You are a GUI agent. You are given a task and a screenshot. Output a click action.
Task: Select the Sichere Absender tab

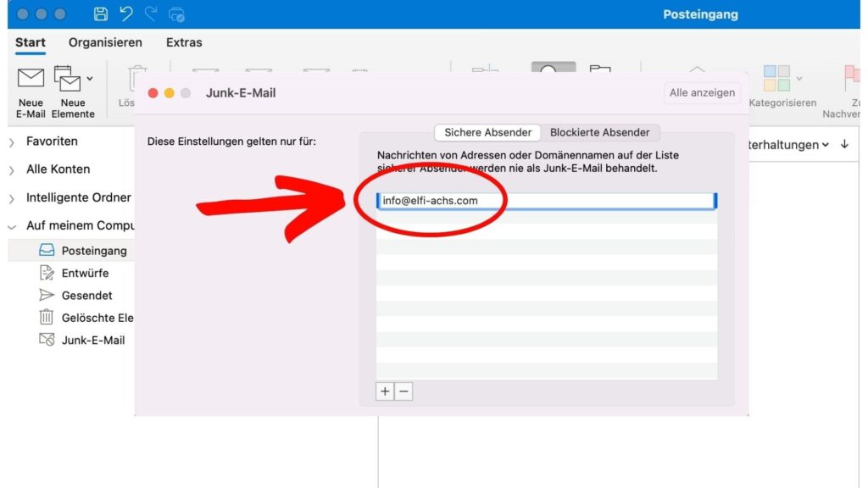click(487, 132)
